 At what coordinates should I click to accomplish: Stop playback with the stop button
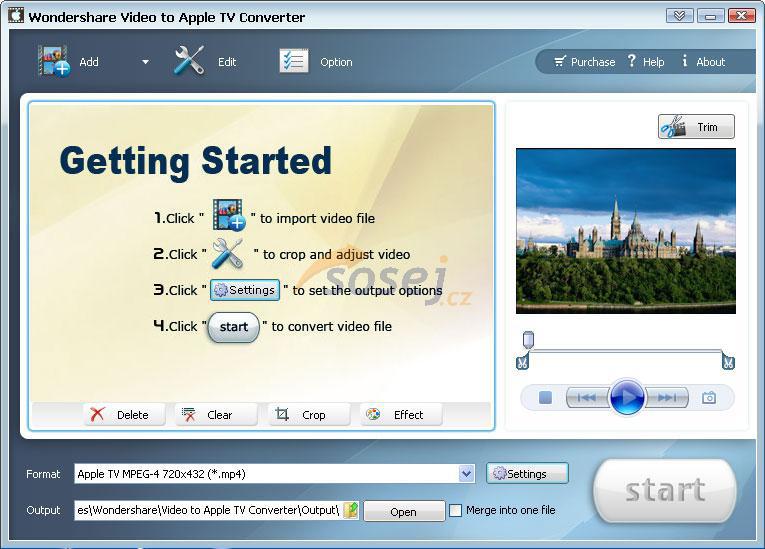tap(545, 398)
